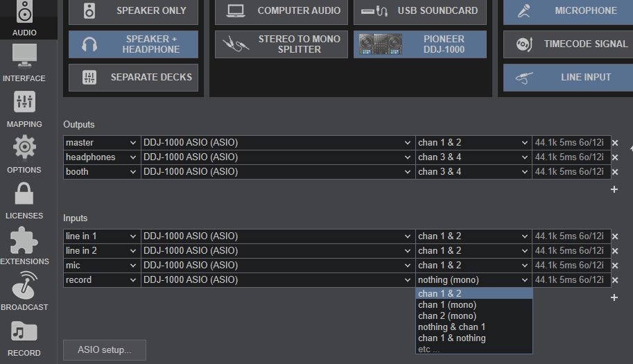633x364 pixels.
Task: Open the headphones output type dropdown
Action: pyautogui.click(x=102, y=157)
